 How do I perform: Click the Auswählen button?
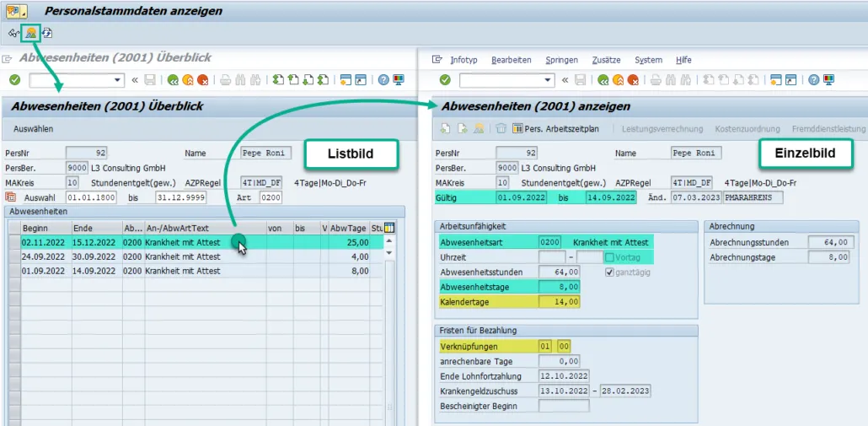[33, 129]
